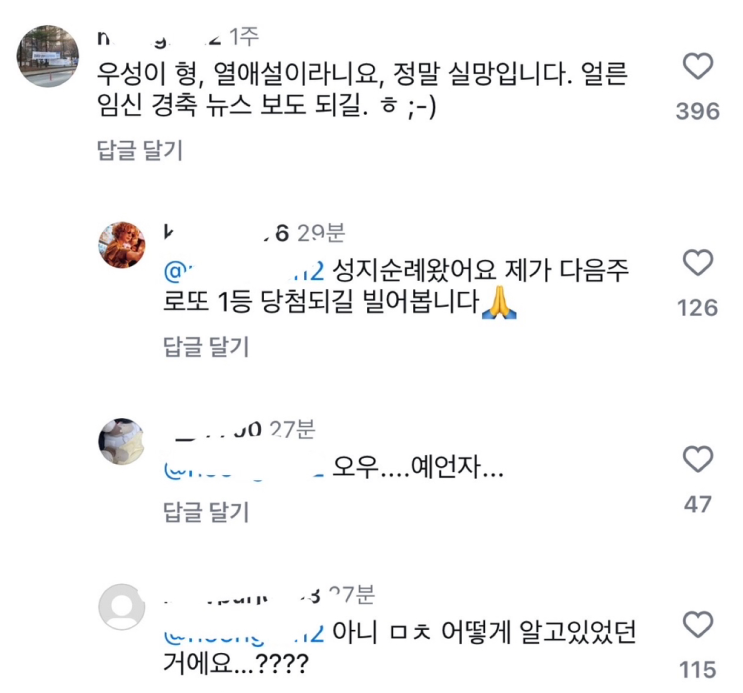The width and height of the screenshot is (743, 693).
Task: Tap the heart on the 126-like reply
Action: tap(696, 264)
